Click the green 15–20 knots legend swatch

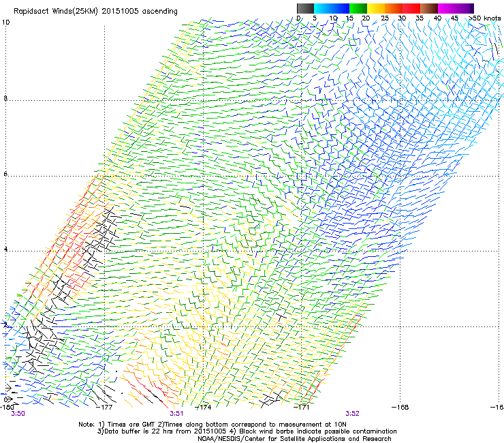tap(358, 8)
